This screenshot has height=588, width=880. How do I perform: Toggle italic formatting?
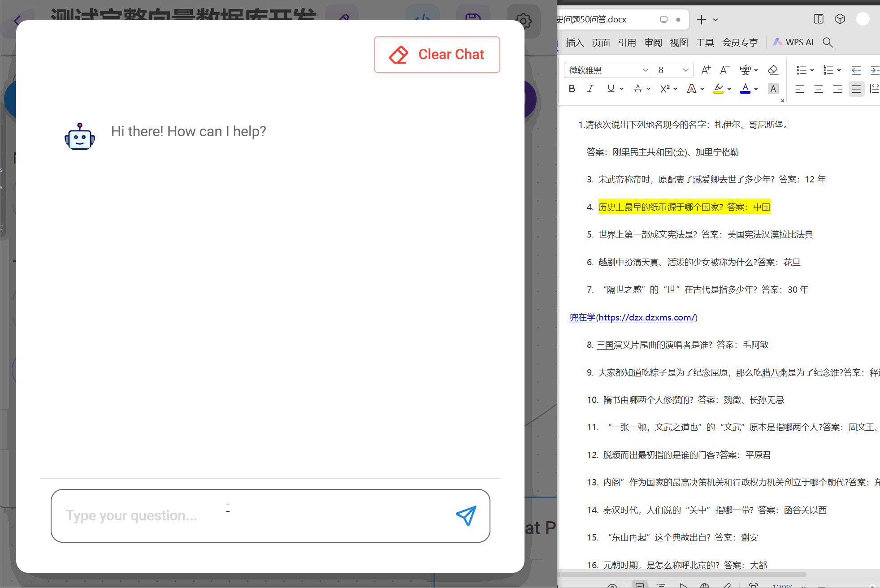[590, 89]
